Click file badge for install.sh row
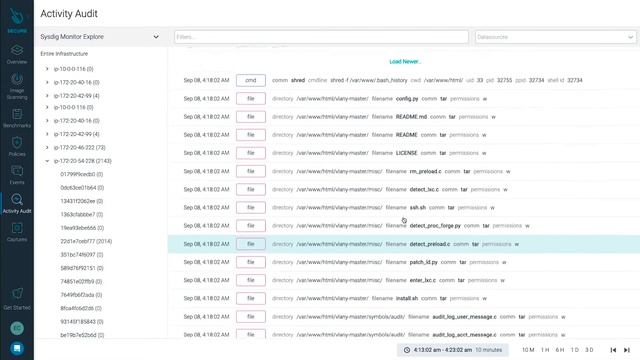Screen dimensions: 640x360 (x=251, y=298)
